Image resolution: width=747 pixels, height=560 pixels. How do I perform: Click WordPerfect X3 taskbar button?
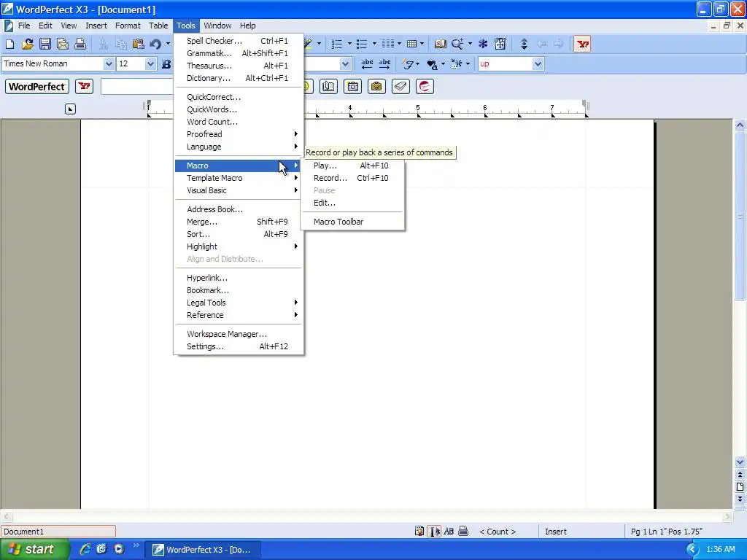click(x=204, y=550)
